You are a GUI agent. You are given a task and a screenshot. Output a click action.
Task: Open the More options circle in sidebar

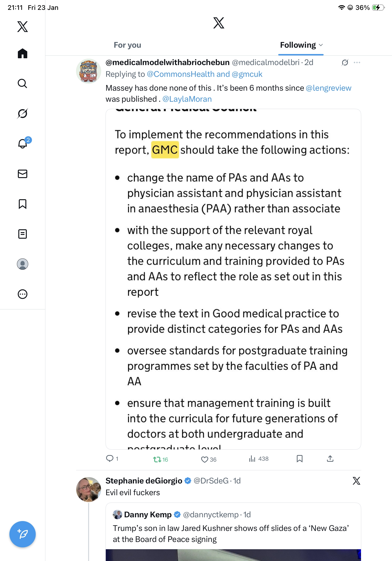[23, 294]
